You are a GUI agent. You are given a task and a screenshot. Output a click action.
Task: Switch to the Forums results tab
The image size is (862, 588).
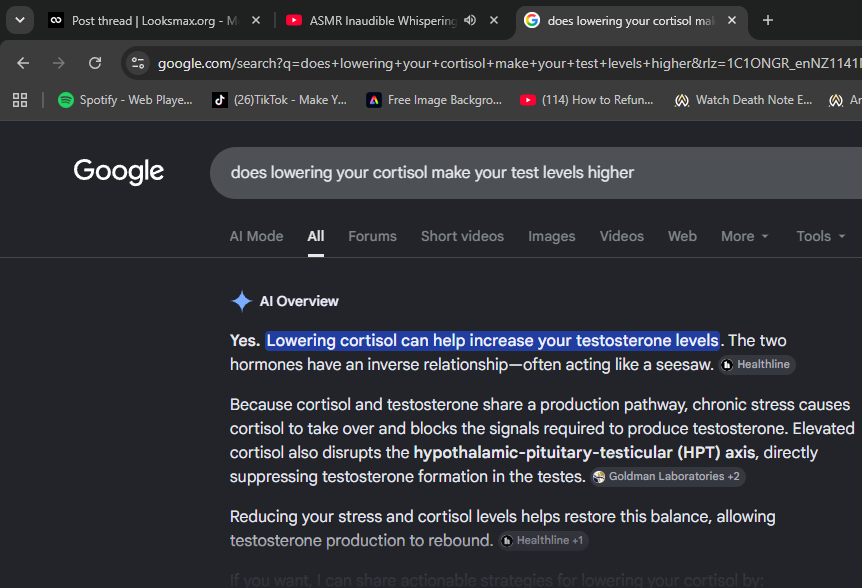(372, 236)
